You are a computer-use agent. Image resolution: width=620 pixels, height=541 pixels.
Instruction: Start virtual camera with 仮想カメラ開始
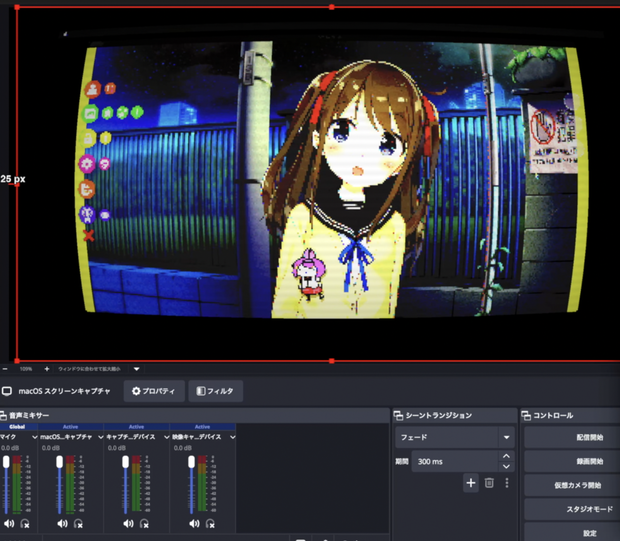click(572, 485)
